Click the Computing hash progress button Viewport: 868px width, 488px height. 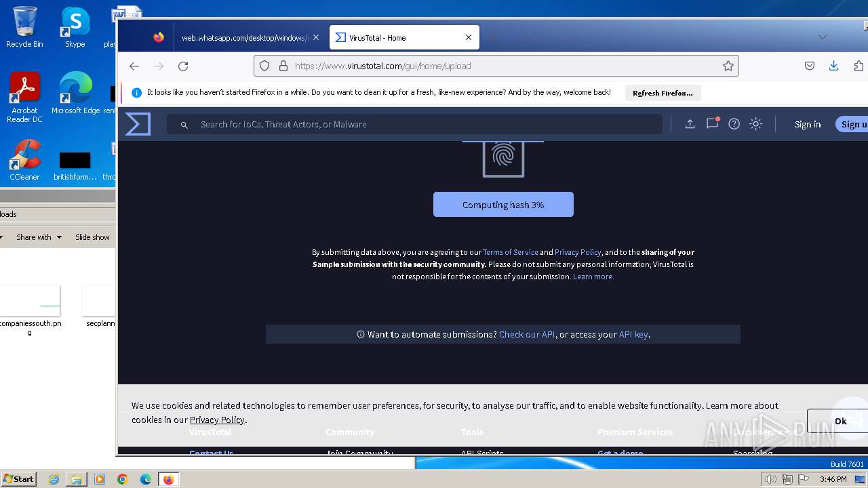[503, 205]
